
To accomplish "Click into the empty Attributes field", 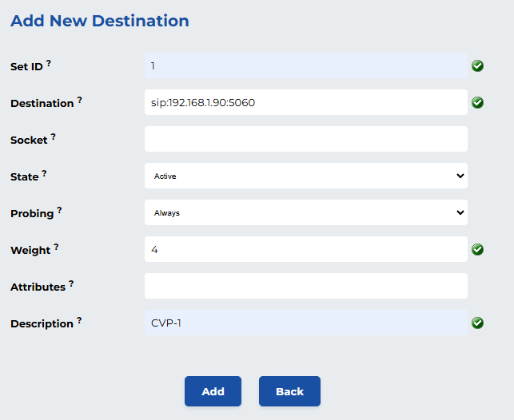I will coord(305,286).
